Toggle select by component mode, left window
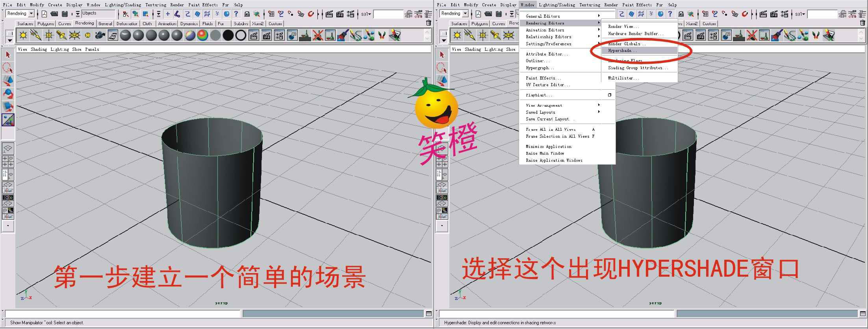The width and height of the screenshot is (868, 329). pos(145,14)
